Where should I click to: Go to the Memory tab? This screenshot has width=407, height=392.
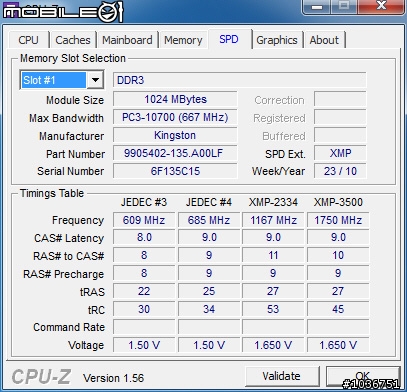[183, 40]
